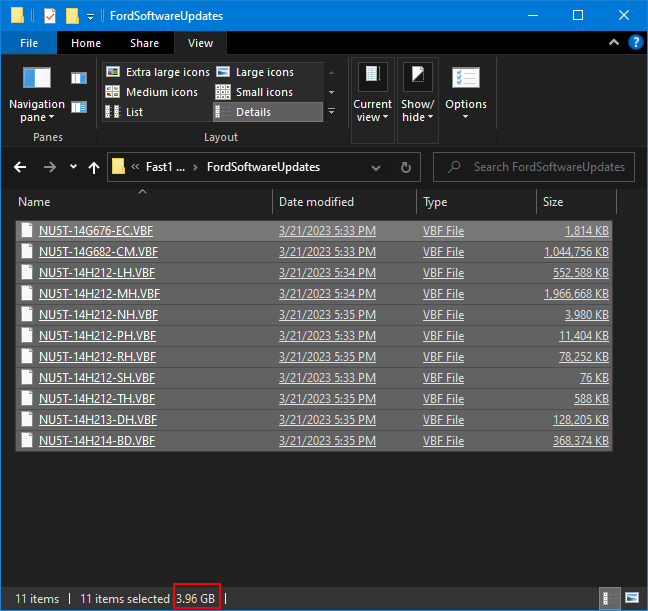Toggle the Preview pane icon

(x=79, y=78)
